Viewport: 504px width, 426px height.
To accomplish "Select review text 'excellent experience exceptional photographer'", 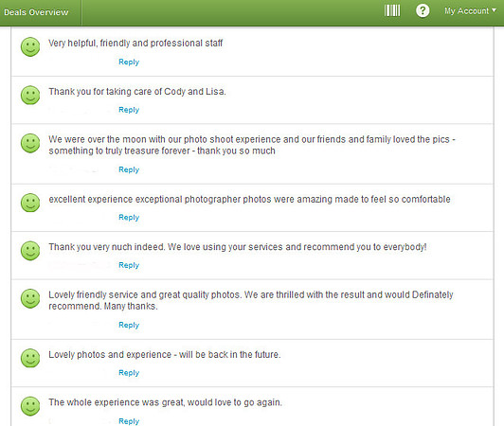I will [x=249, y=200].
